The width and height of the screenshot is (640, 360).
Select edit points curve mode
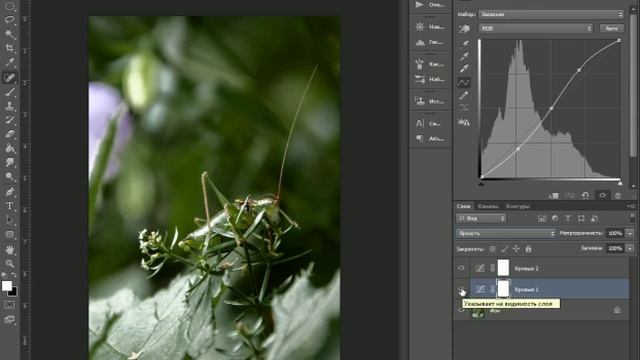tap(464, 82)
